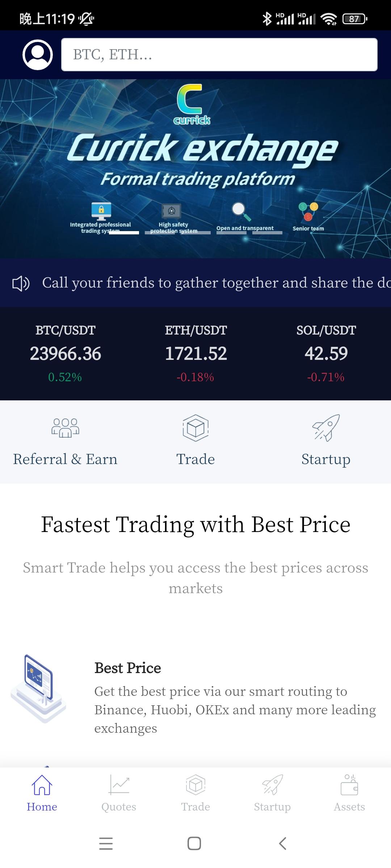Select the ETH/USDT price ticker
391x868 pixels.
[195, 353]
